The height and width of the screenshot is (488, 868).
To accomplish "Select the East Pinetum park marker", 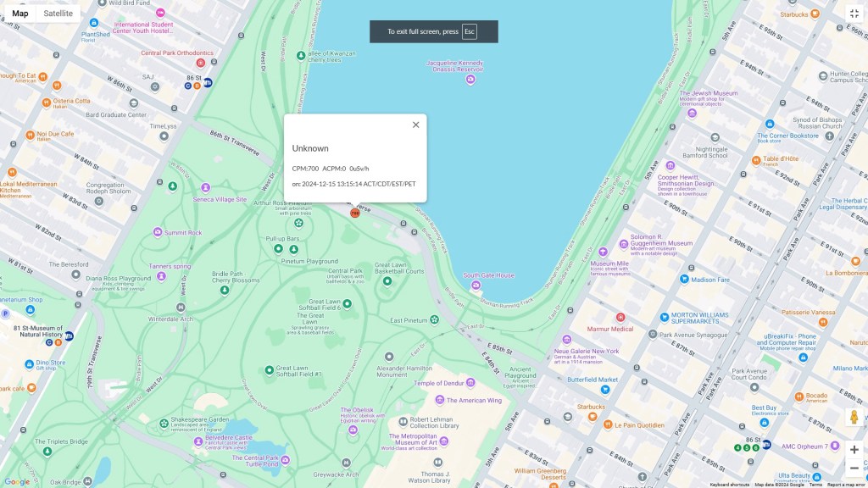I will pos(434,319).
